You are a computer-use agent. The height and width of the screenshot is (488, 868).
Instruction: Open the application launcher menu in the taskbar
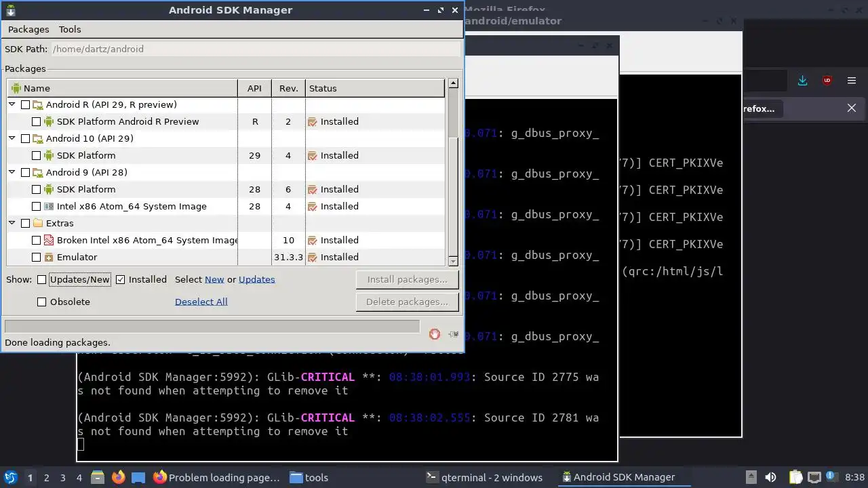(10, 477)
